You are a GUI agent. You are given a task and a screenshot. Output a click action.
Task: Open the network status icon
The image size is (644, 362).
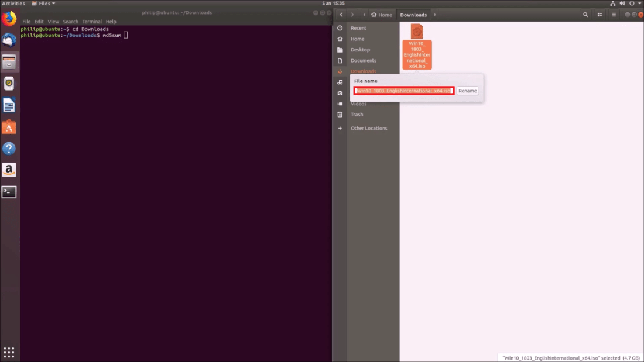(612, 4)
